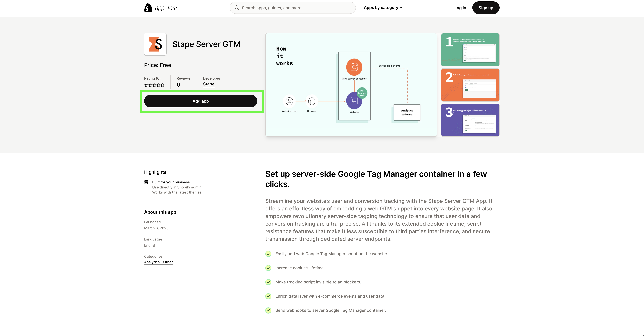Select screenshot thumbnail number 2 (orange)
This screenshot has height=336, width=644.
coord(470,85)
